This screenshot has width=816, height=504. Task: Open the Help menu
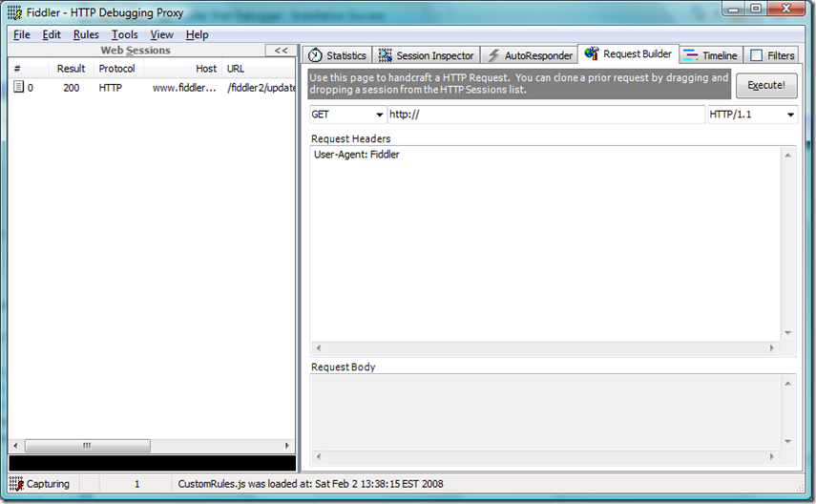[x=197, y=34]
